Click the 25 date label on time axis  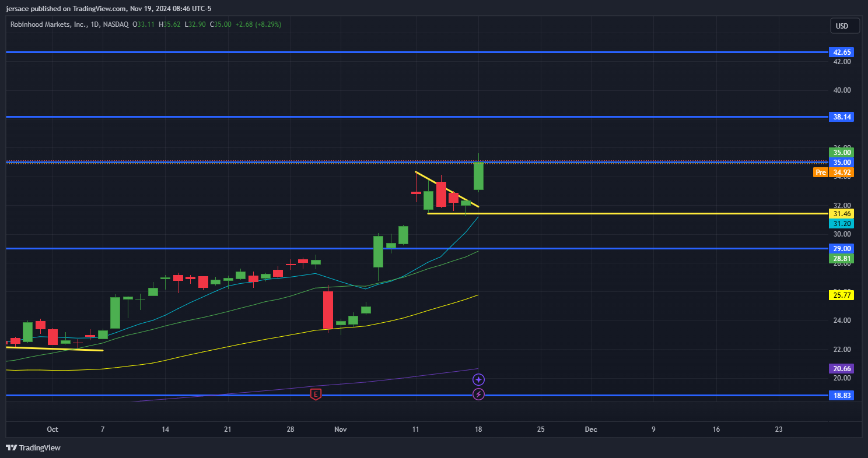click(x=541, y=429)
